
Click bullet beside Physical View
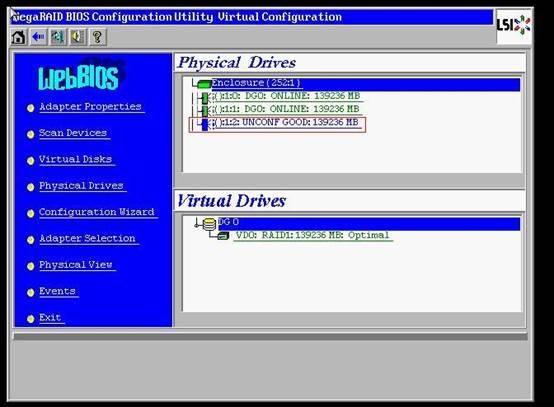[x=31, y=266]
